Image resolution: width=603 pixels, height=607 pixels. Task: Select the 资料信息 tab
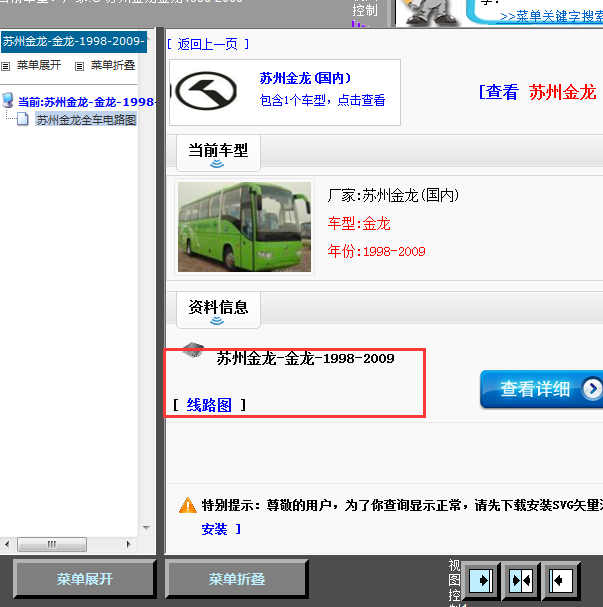[218, 310]
